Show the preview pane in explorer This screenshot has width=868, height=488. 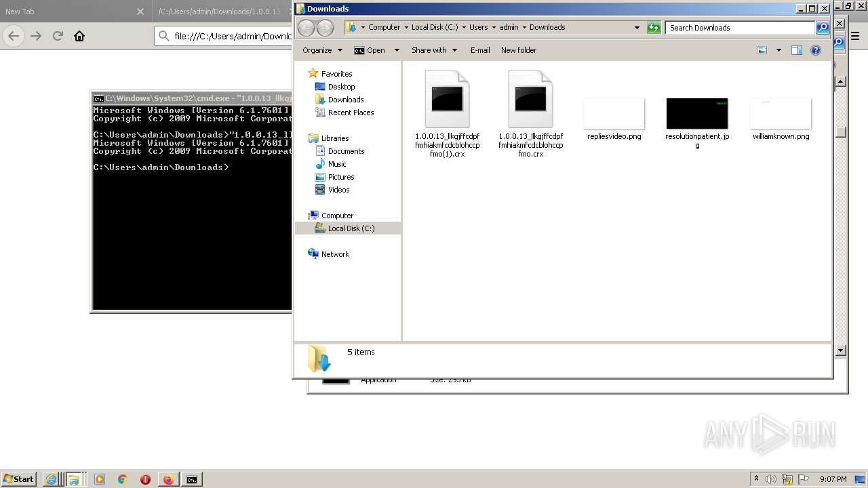coord(797,50)
